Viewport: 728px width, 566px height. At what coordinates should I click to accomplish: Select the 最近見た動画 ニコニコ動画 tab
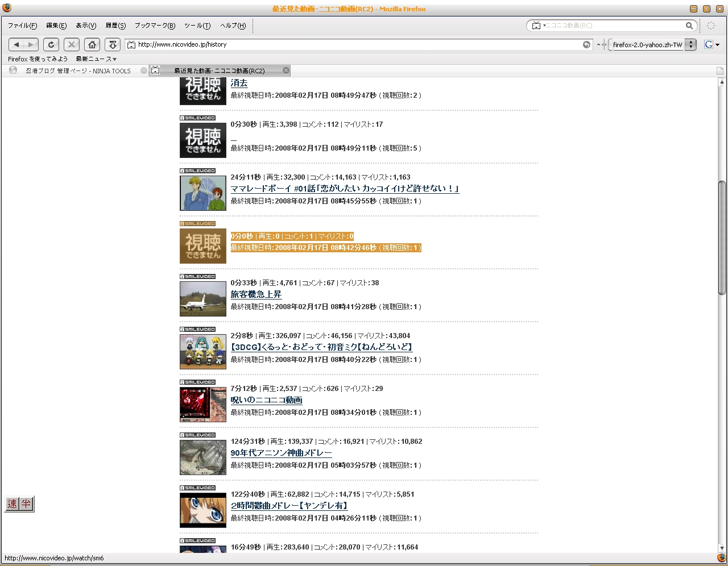220,70
